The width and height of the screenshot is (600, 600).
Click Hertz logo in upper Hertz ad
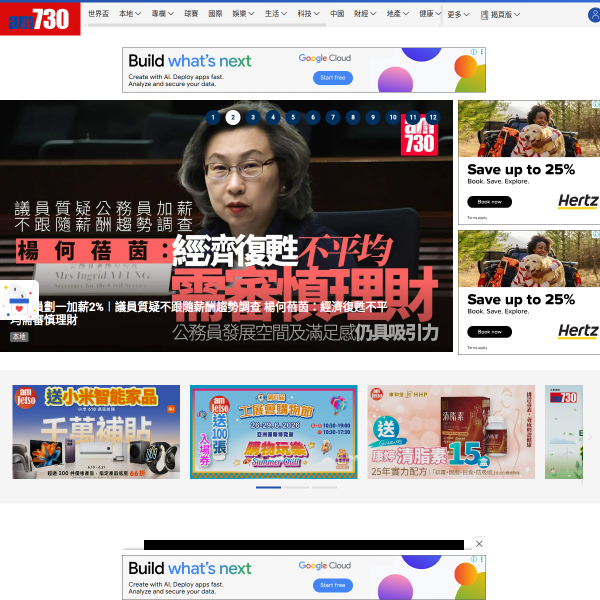tap(578, 201)
